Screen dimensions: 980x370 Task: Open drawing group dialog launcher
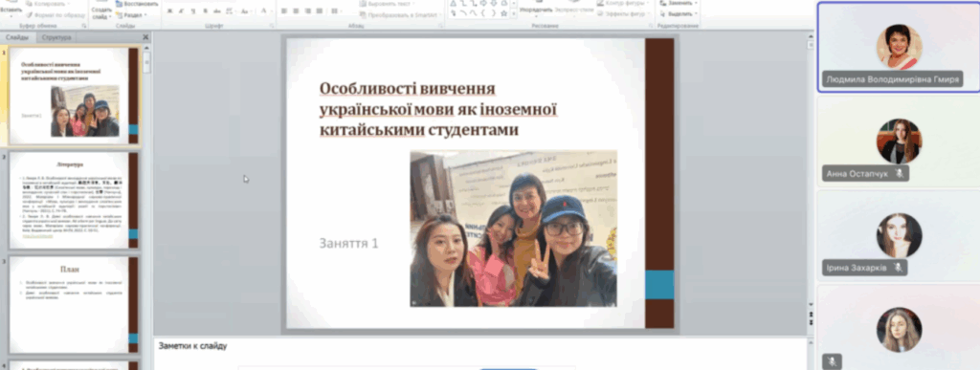pyautogui.click(x=650, y=26)
